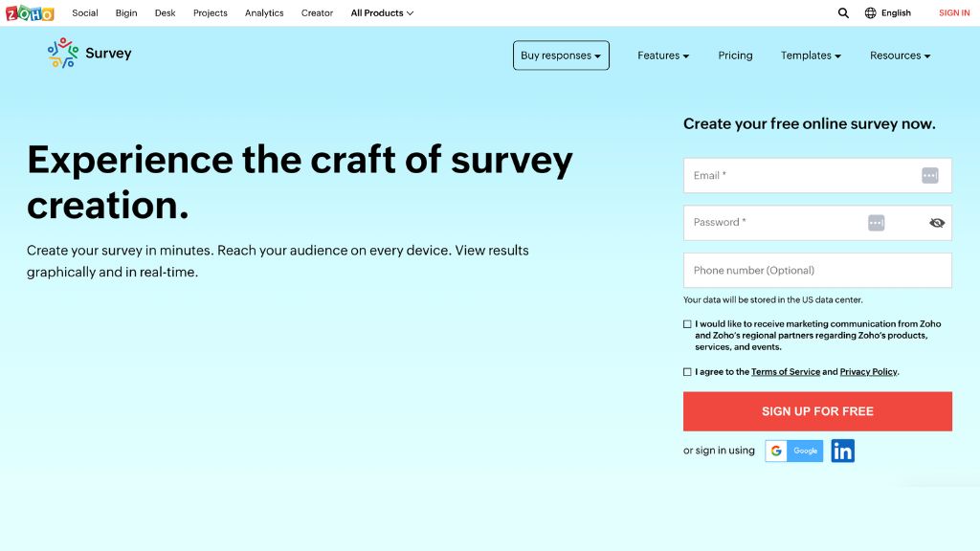The width and height of the screenshot is (980, 551).
Task: Show password with the eye icon
Action: point(937,223)
